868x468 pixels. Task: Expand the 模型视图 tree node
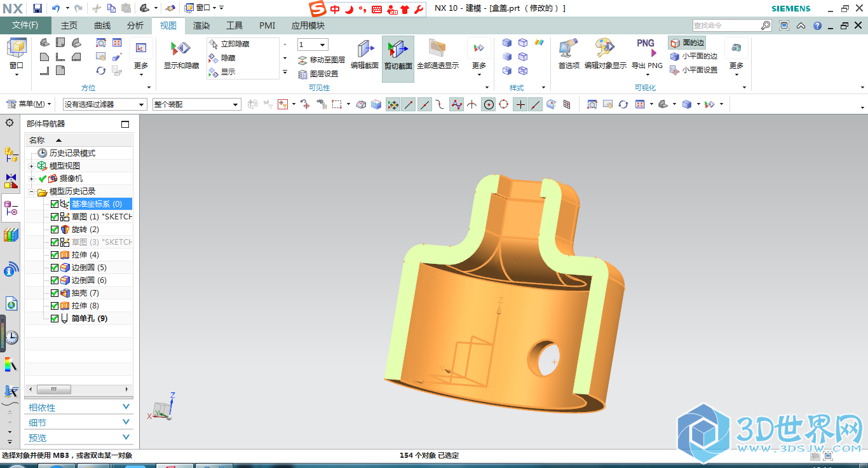(31, 166)
